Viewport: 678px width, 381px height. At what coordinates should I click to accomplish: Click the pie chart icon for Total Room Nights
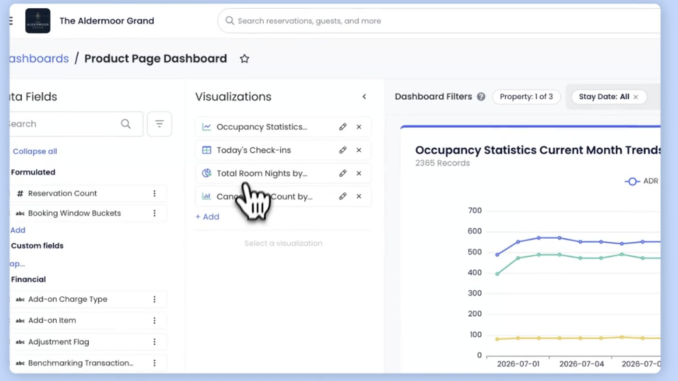pyautogui.click(x=206, y=173)
